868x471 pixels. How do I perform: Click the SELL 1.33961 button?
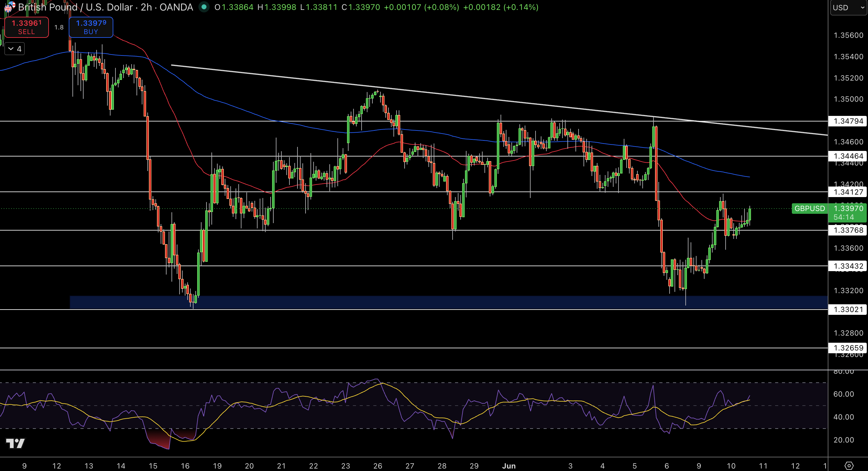pyautogui.click(x=27, y=27)
